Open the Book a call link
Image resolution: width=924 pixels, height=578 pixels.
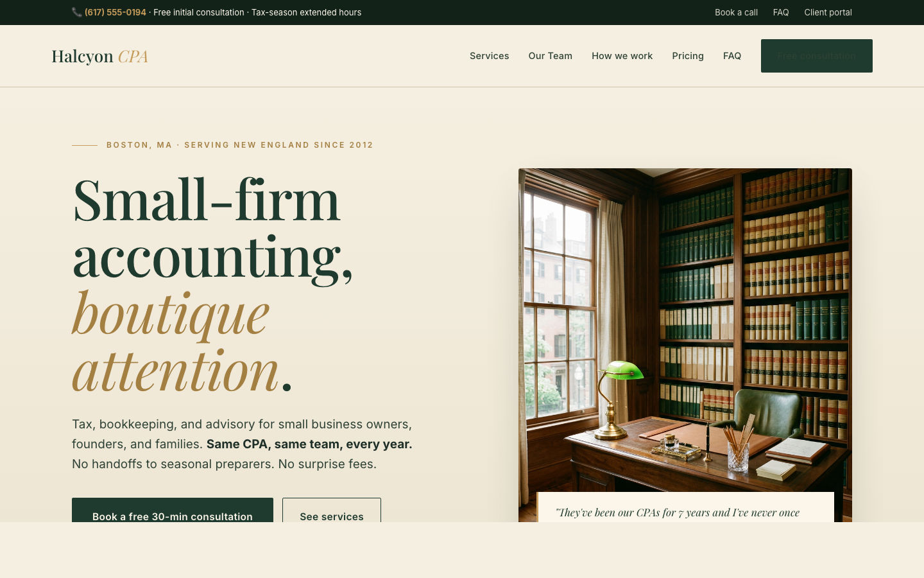[x=736, y=12]
